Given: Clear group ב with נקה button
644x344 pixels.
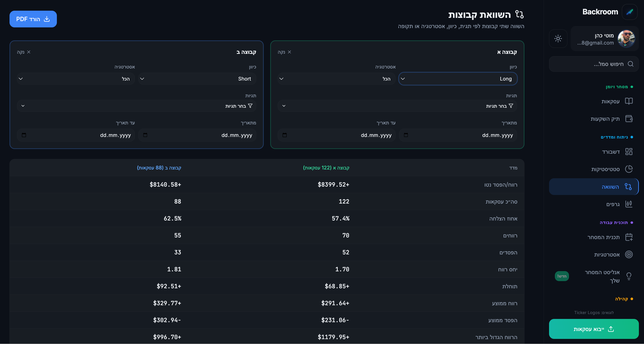Looking at the screenshot, I should (24, 52).
